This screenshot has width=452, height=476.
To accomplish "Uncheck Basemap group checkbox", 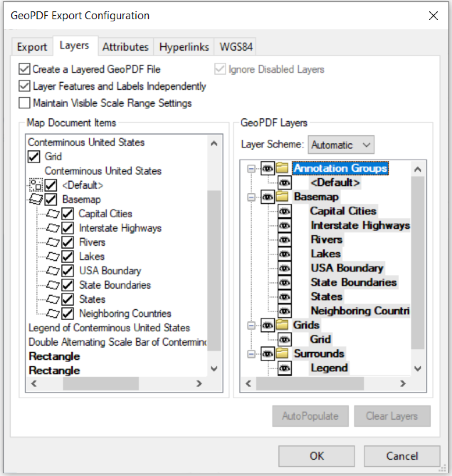I will pos(51,199).
